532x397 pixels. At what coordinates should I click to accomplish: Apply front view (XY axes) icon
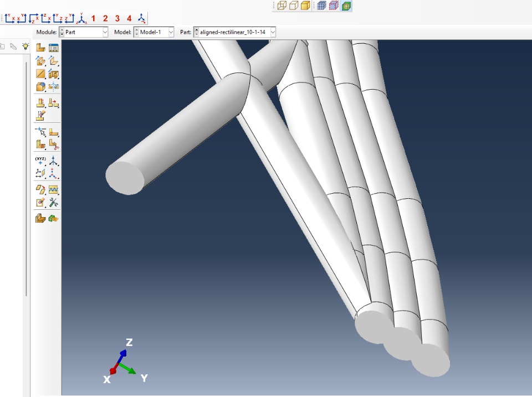pos(9,18)
